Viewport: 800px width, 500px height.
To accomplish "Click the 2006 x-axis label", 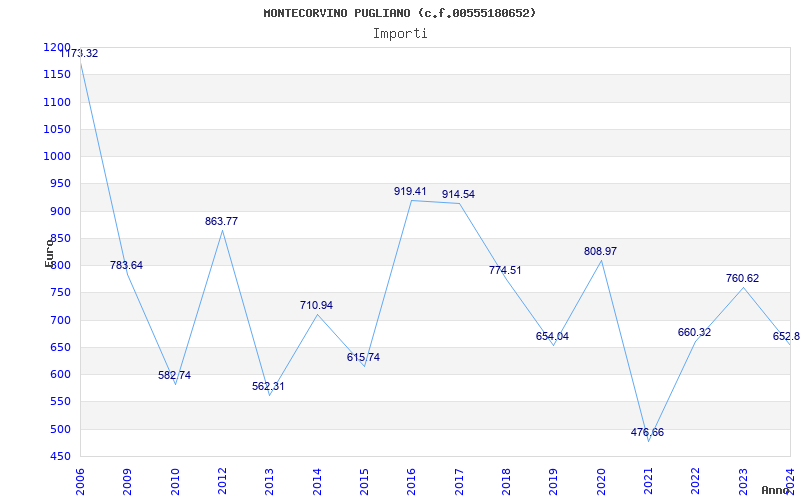I will click(80, 481).
